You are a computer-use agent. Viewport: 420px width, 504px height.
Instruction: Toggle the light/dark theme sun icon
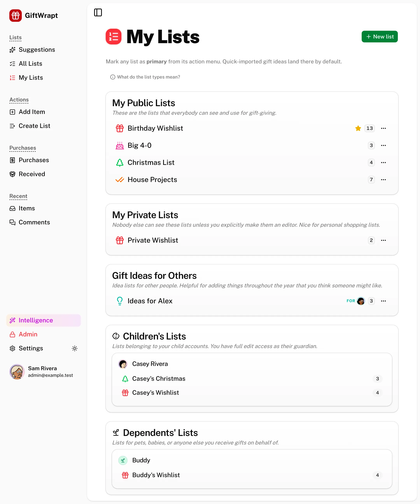(75, 348)
